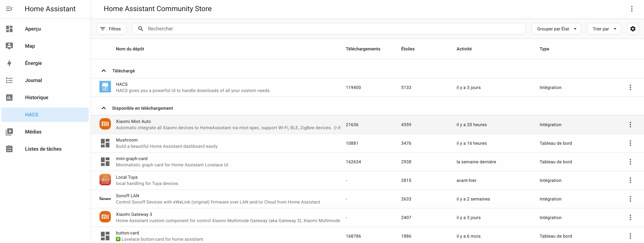This screenshot has height=243, width=644.
Task: Click the Xiaomi Miot Auto logo
Action: (x=105, y=124)
